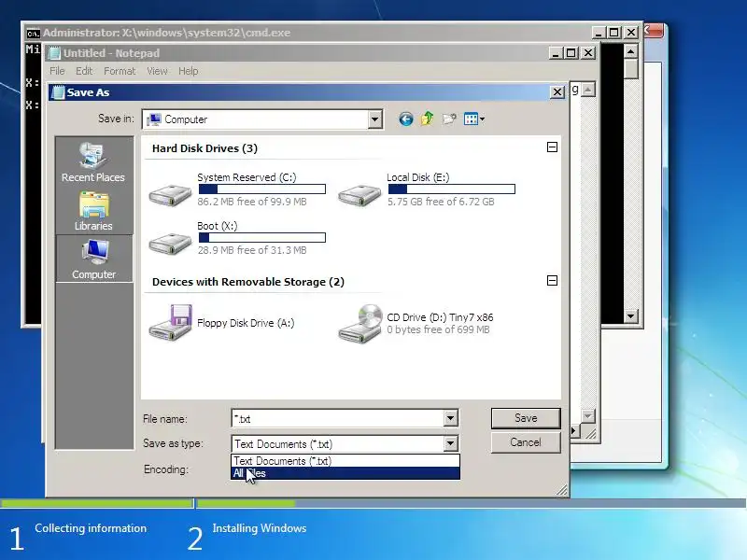The image size is (747, 560).
Task: Click Notepad vertical scroll up arrow
Action: click(x=588, y=90)
